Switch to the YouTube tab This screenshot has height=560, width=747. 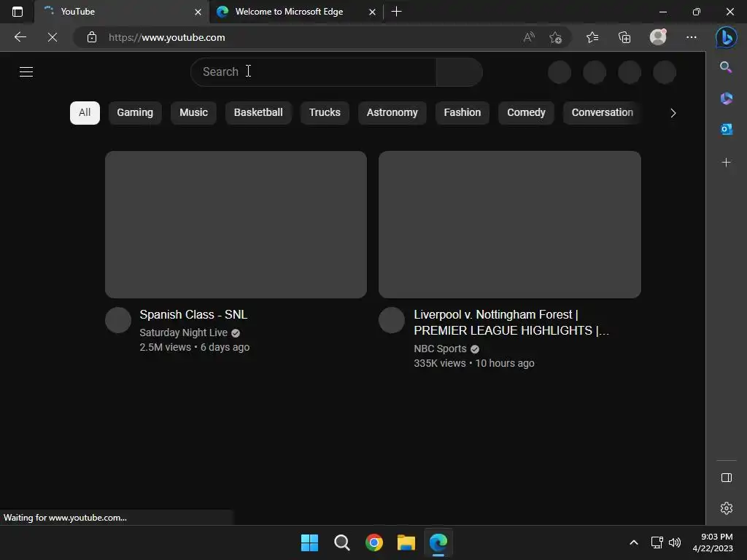click(122, 12)
